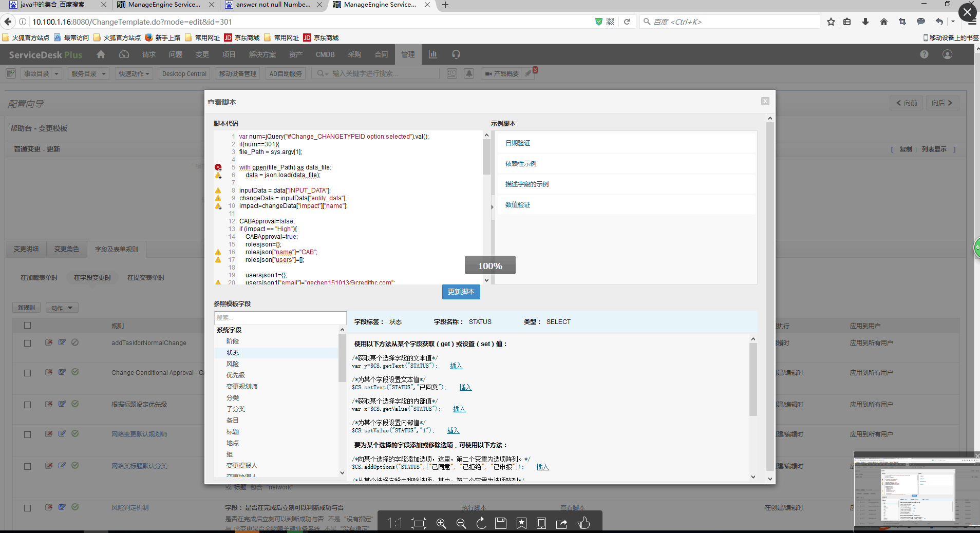The width and height of the screenshot is (980, 533).
Task: Check the 网络变更默认规划师 rule checkbox
Action: click(28, 434)
